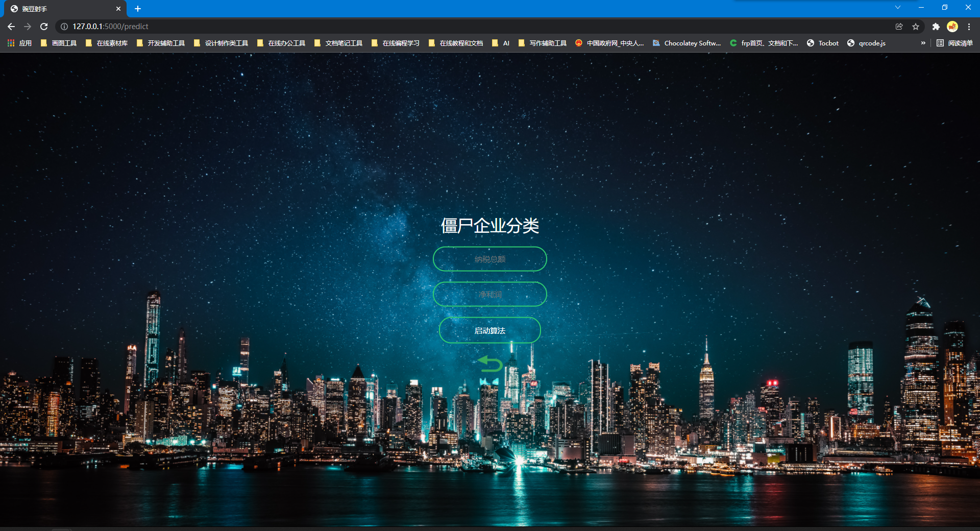This screenshot has width=980, height=531.
Task: Click the 纳税总额 input field
Action: (490, 259)
